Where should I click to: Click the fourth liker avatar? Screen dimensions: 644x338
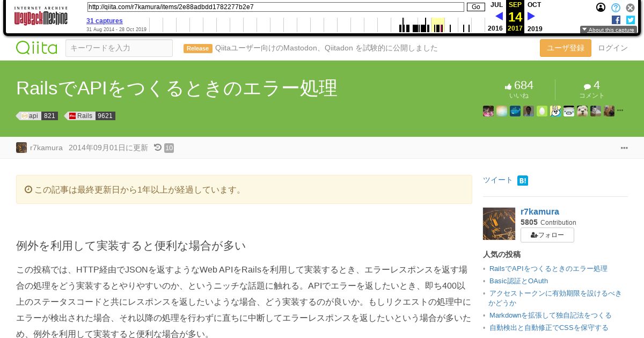pos(529,111)
